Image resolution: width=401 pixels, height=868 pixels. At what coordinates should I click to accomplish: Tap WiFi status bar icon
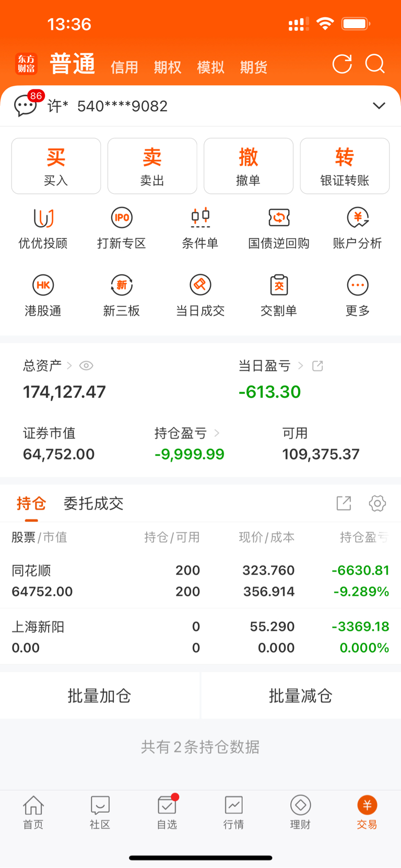[325, 24]
